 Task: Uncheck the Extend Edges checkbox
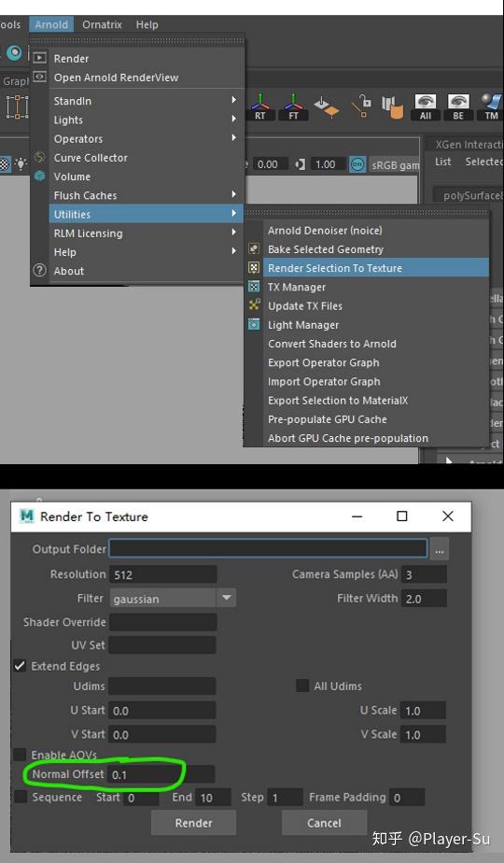pos(20,666)
